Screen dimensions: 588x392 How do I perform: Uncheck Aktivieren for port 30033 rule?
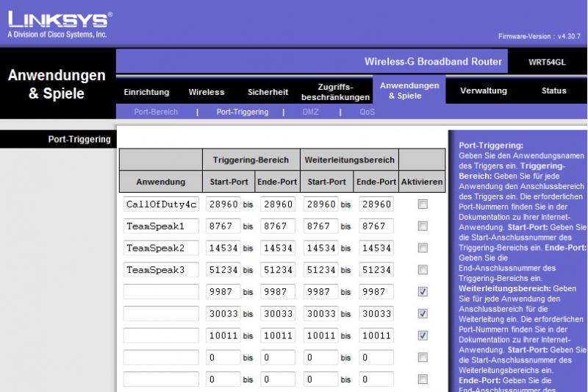coord(423,313)
